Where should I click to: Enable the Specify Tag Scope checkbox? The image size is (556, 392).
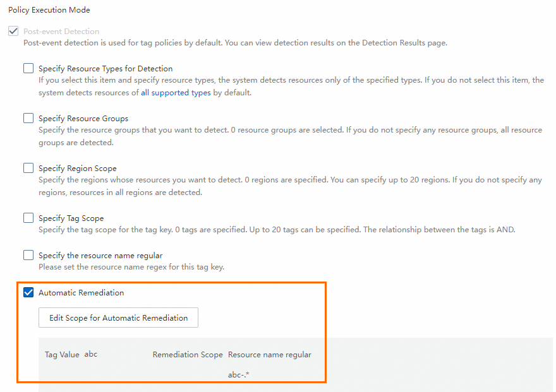(28, 218)
